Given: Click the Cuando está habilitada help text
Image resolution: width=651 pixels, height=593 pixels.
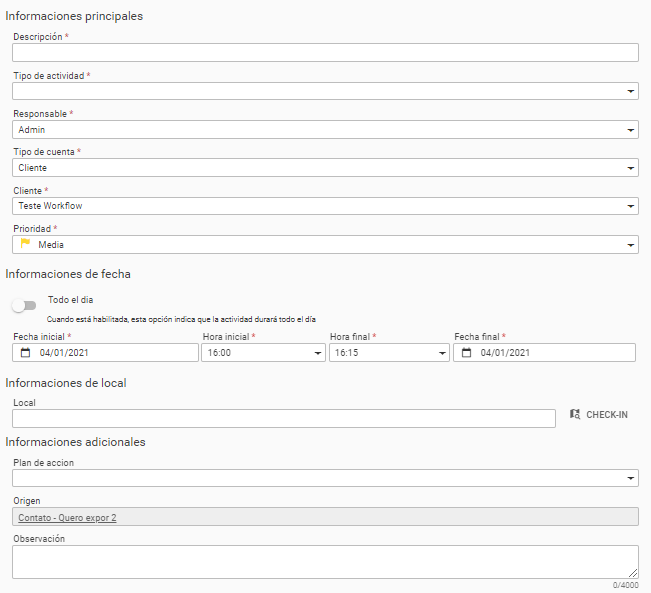Looking at the screenshot, I should pyautogui.click(x=181, y=319).
